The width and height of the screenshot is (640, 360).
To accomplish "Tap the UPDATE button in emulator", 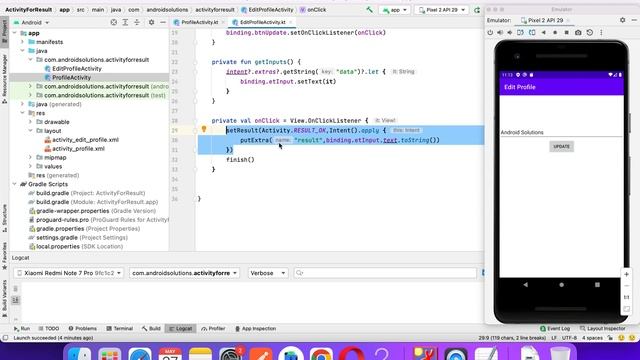I will coord(561,146).
